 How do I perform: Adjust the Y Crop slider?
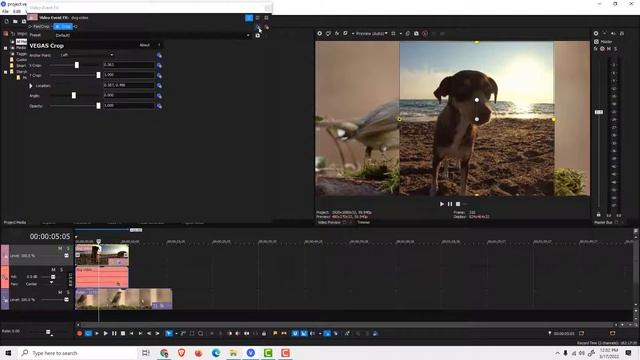click(x=98, y=75)
